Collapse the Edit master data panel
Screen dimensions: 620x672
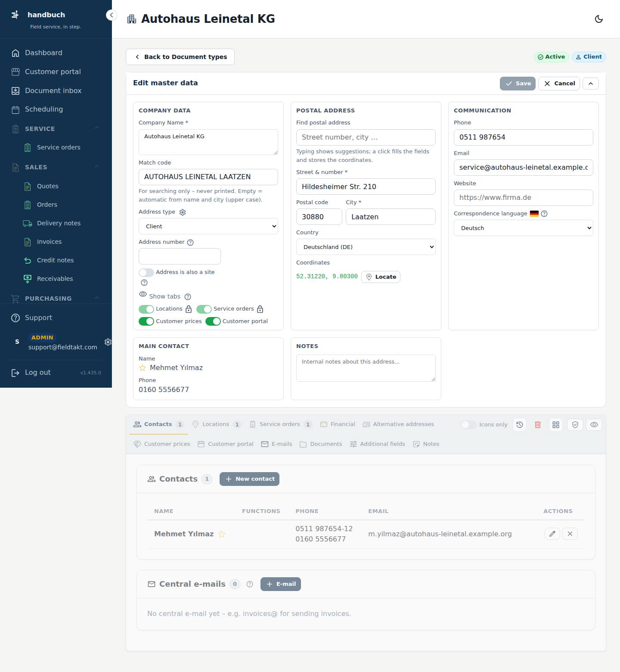[591, 84]
